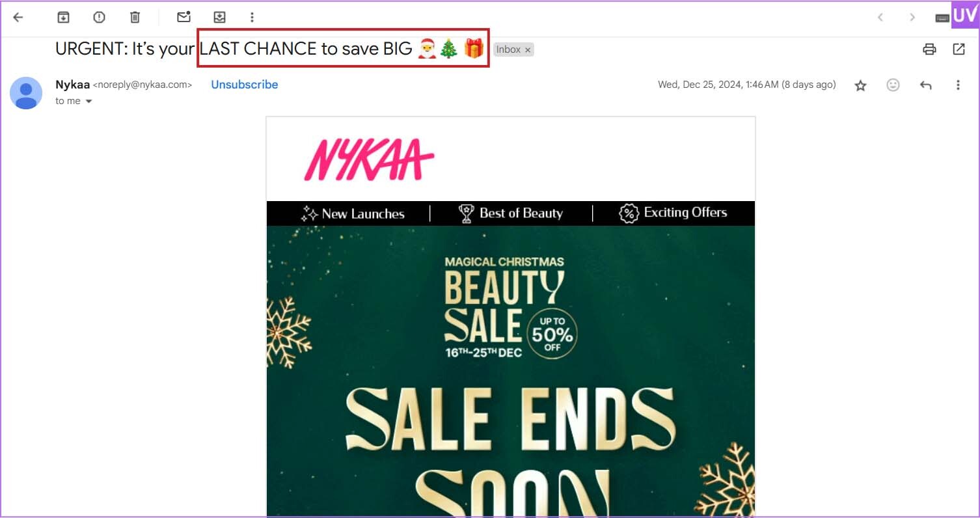Open the message's three-dot options menu
980x518 pixels.
pyautogui.click(x=958, y=85)
